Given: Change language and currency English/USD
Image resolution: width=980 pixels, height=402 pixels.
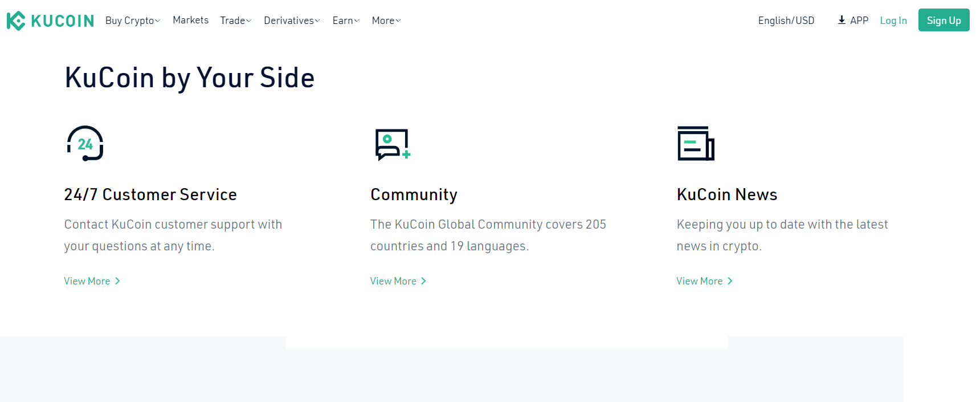Looking at the screenshot, I should coord(786,21).
